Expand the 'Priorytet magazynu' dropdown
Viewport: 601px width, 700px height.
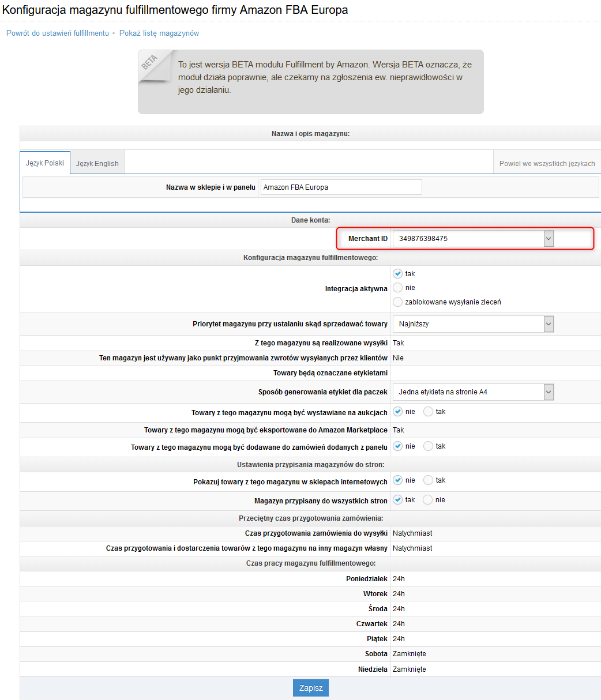click(x=474, y=324)
